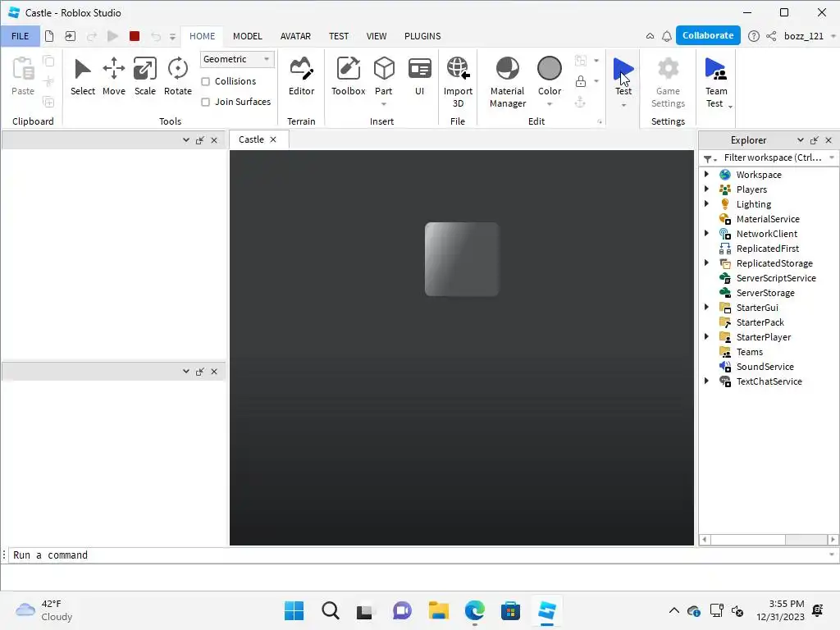Click the Filter workspace search field

coord(773,157)
